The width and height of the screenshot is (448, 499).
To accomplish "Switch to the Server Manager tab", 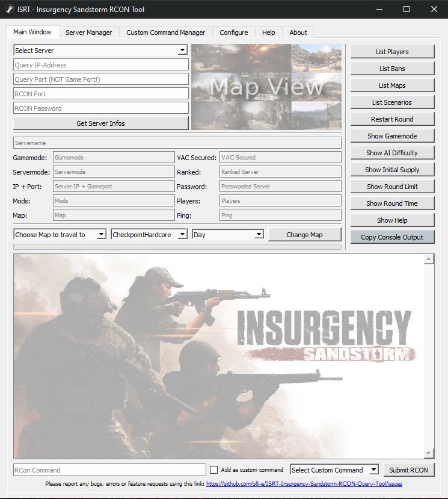I will click(x=88, y=33).
